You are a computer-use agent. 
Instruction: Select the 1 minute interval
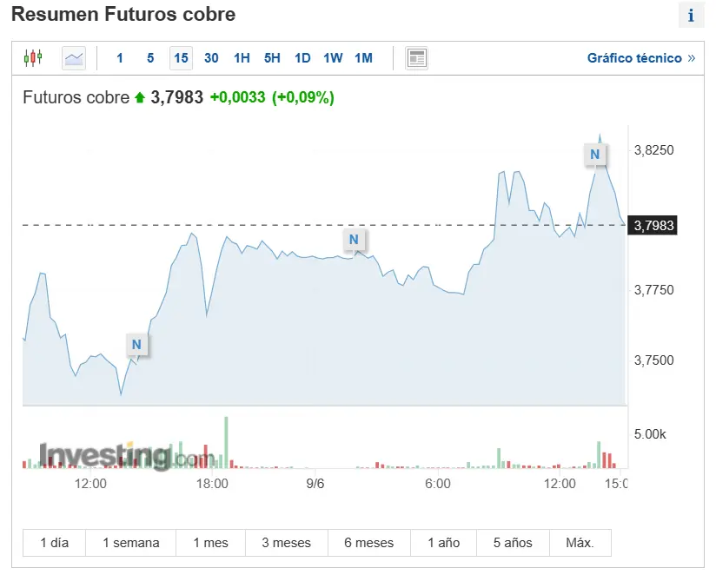[x=120, y=58]
